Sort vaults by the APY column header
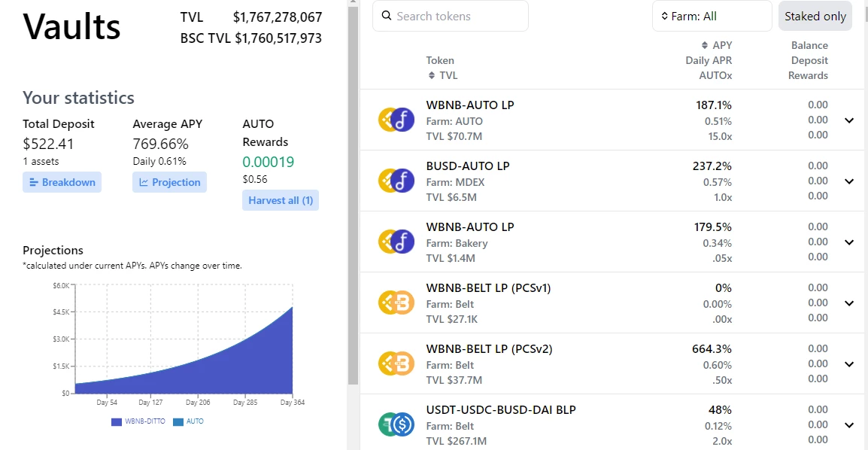The width and height of the screenshot is (868, 450). 722,45
